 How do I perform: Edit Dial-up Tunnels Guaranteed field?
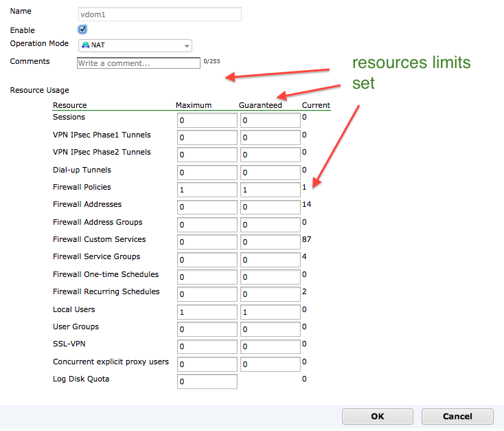tap(271, 173)
